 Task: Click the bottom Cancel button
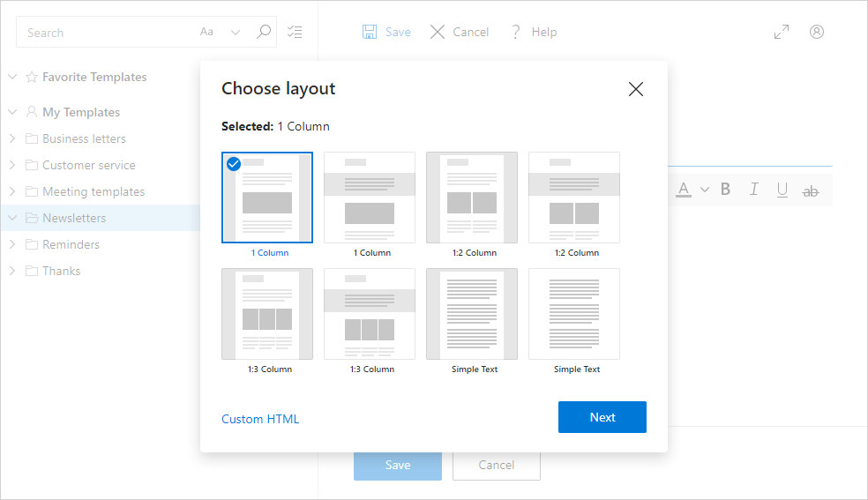(497, 465)
